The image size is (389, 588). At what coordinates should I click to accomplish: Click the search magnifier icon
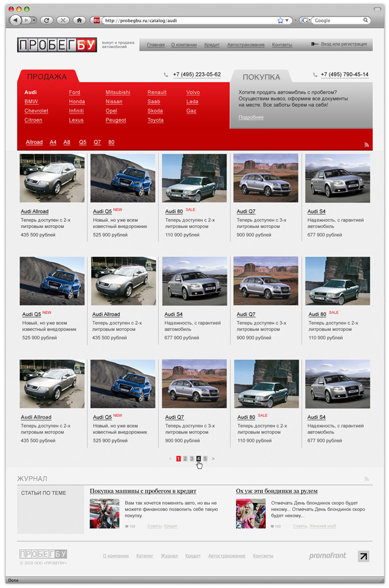click(365, 21)
